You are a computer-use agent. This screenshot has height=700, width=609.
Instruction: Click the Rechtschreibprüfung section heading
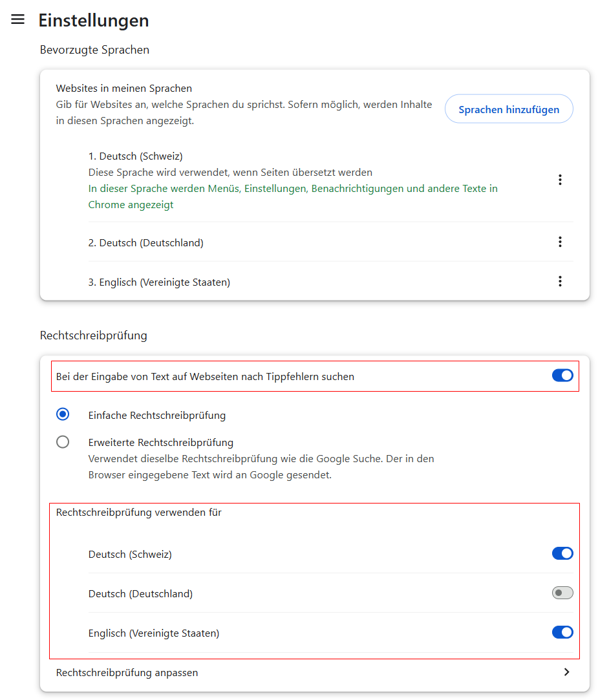click(x=94, y=335)
